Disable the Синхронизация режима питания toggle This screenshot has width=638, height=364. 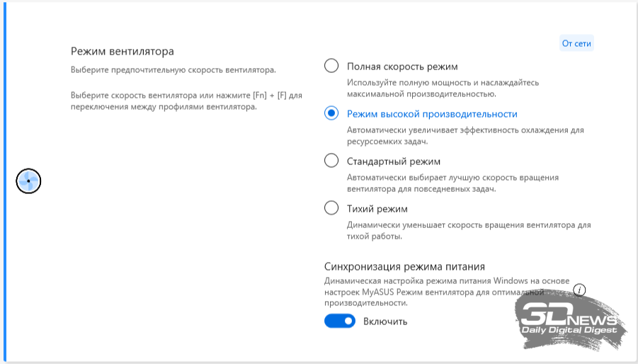[x=339, y=322]
